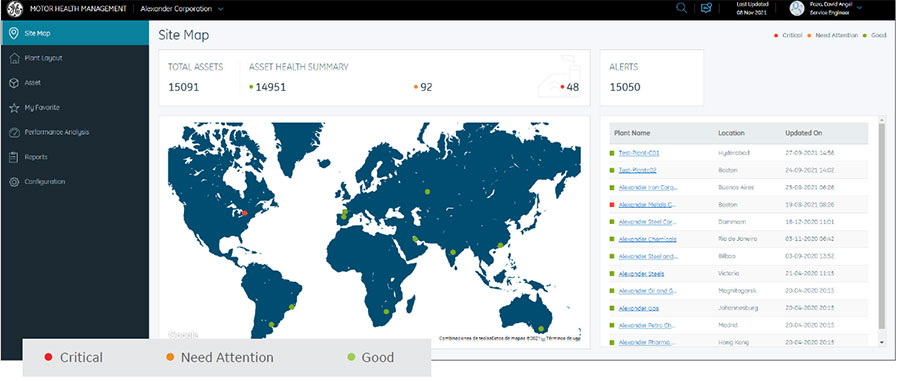Click the GE logo in header

click(x=15, y=9)
